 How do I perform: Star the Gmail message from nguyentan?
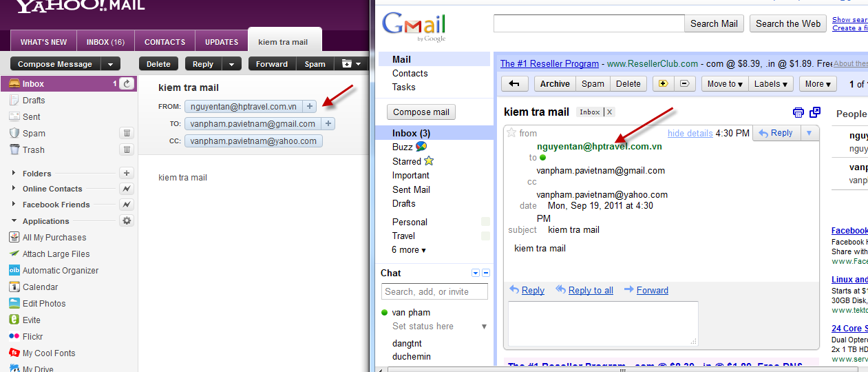point(511,132)
